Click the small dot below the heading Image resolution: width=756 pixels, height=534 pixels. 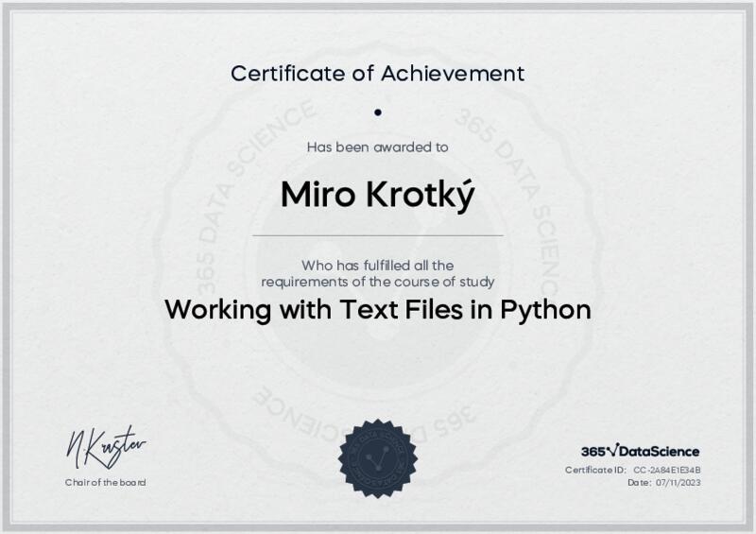378,112
